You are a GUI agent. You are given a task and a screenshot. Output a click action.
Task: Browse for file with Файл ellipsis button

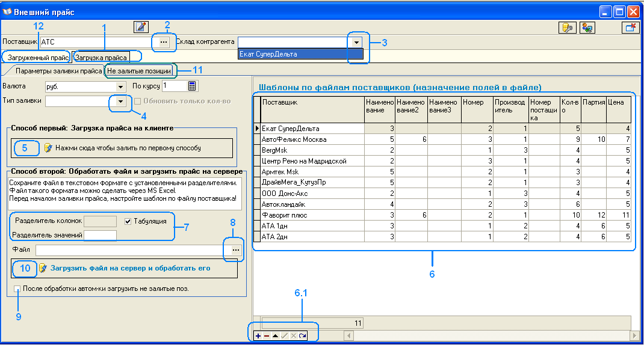(x=236, y=250)
